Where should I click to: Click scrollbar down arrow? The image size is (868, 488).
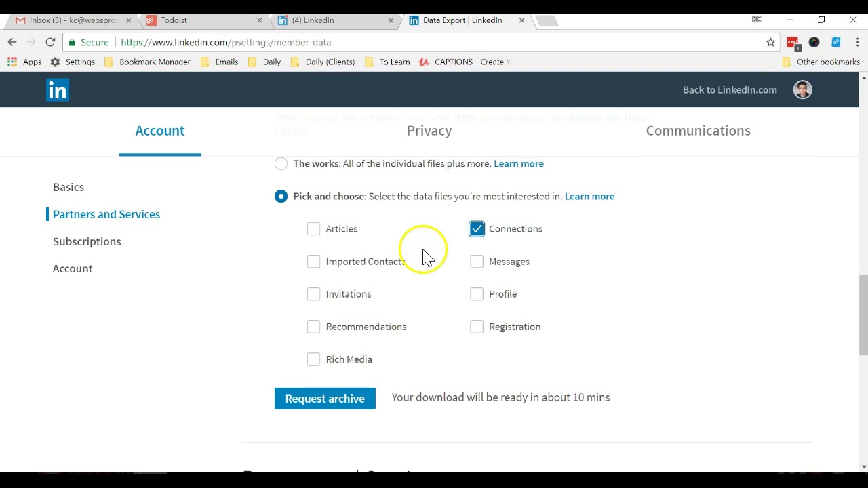(x=863, y=467)
